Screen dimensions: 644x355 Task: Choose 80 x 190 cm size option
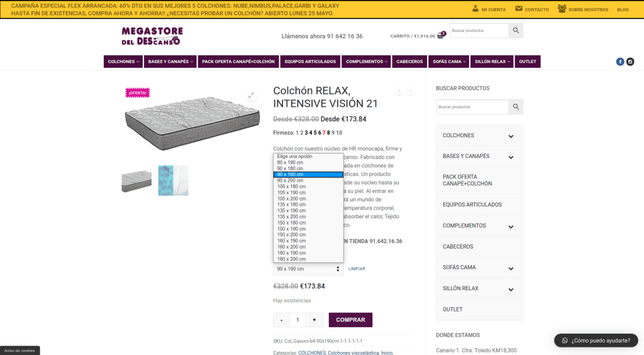point(308,162)
